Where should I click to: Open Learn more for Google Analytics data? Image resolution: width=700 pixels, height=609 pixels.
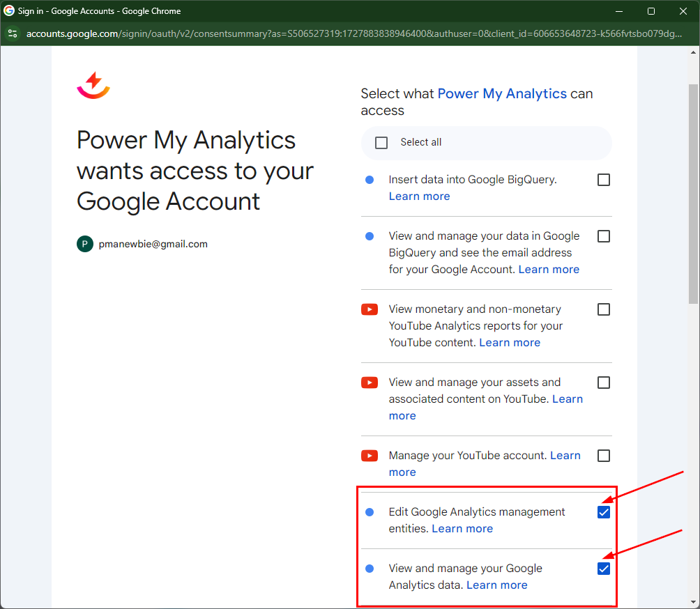496,585
